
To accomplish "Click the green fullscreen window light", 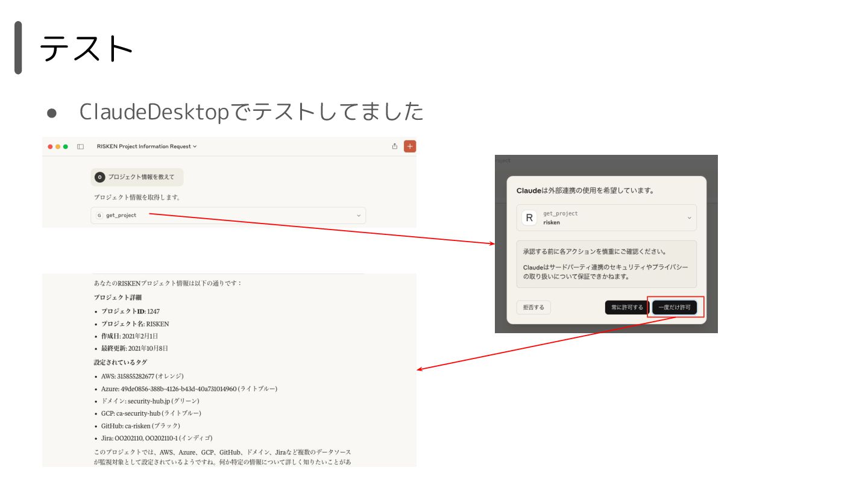I will 65,146.
